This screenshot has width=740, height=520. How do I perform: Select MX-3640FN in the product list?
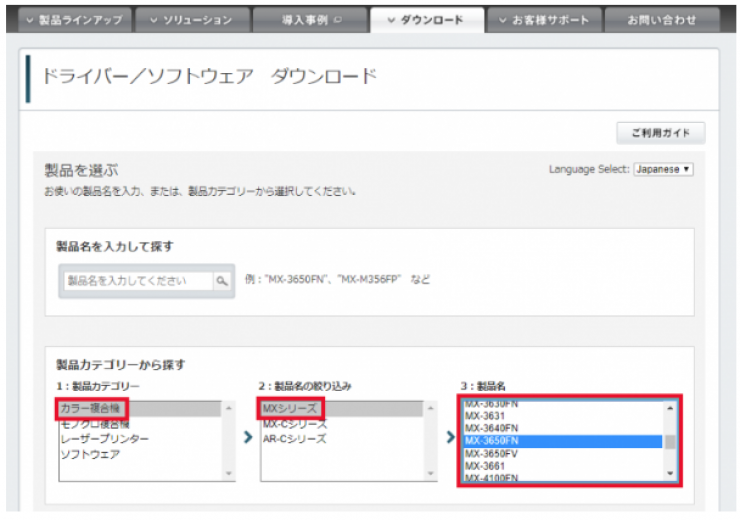[x=563, y=428]
